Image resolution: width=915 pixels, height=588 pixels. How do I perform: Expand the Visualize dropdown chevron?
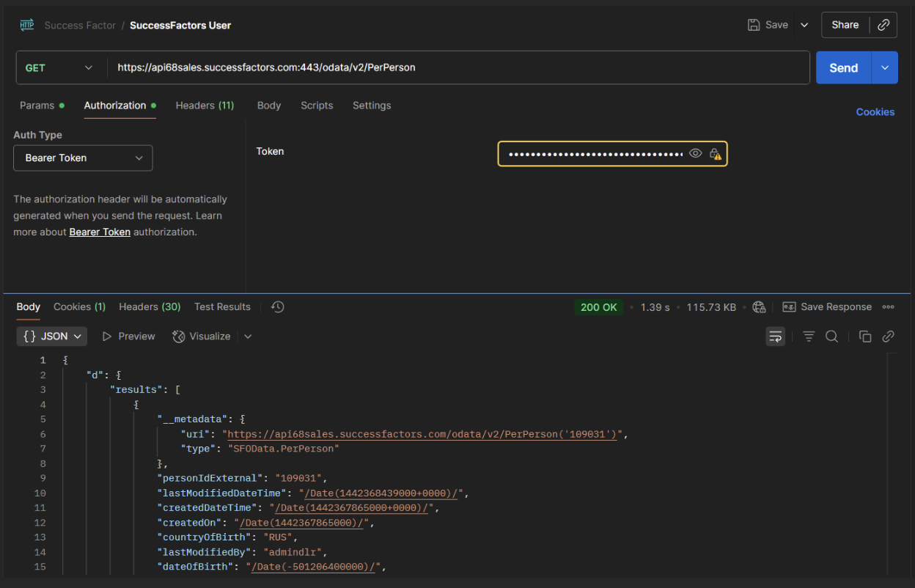point(248,337)
